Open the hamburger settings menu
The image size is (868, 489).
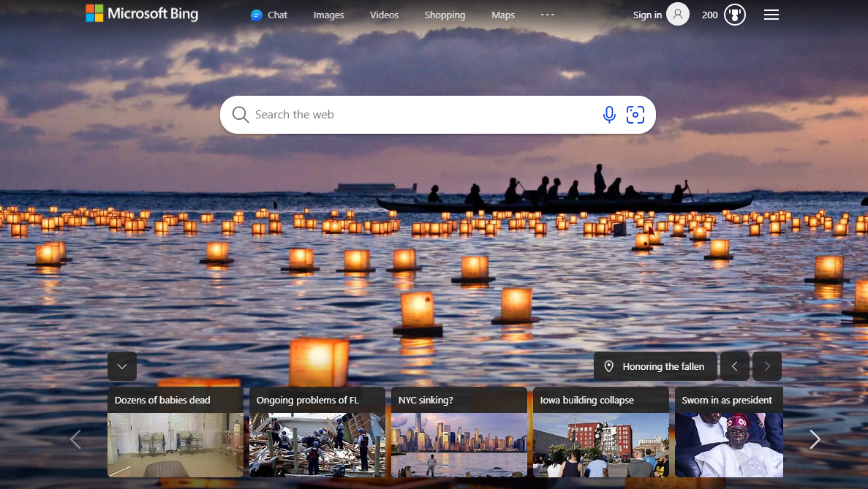[771, 15]
